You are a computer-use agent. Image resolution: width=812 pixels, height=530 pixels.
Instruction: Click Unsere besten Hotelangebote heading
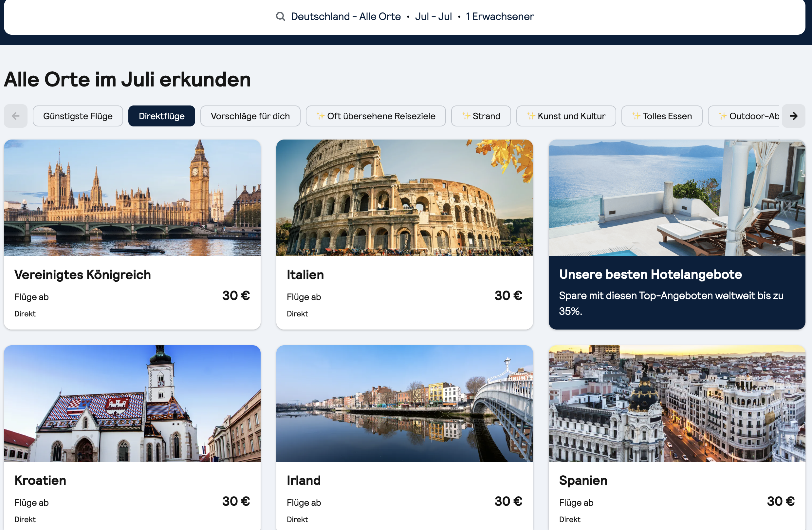click(651, 274)
